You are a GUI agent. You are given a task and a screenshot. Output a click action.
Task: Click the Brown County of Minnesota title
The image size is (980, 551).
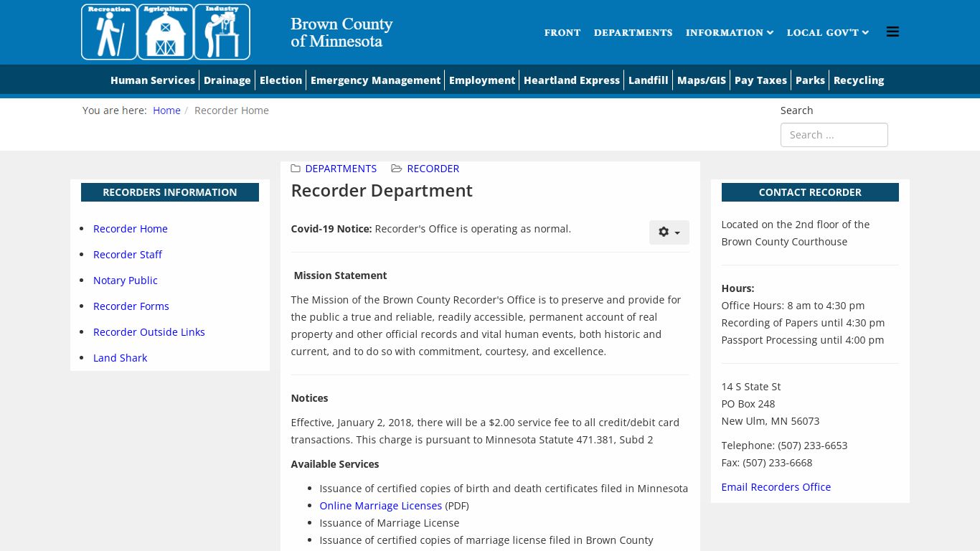341,32
